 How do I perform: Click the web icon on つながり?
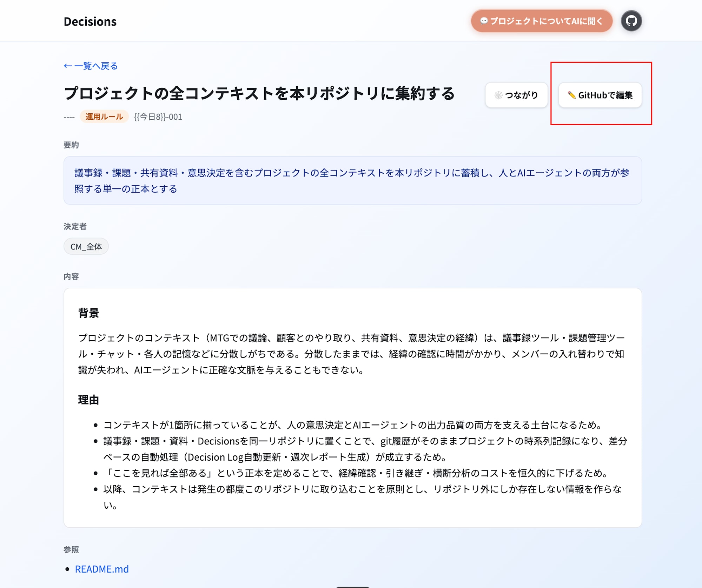pyautogui.click(x=498, y=95)
